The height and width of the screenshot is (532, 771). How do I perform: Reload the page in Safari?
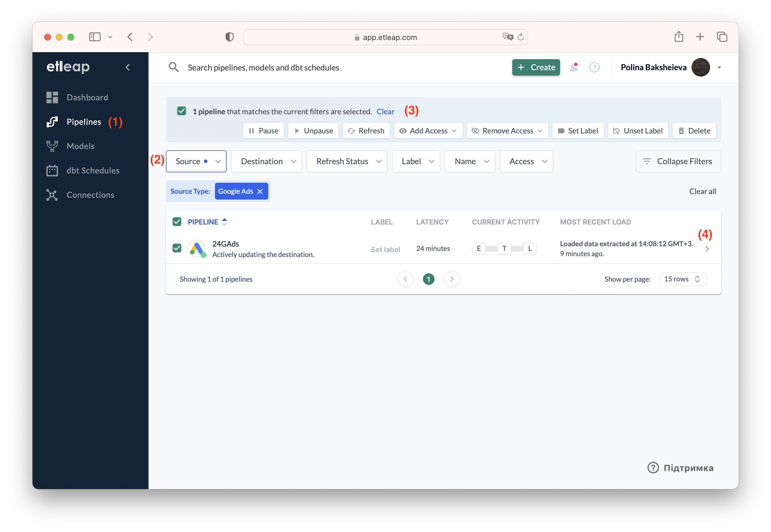point(521,37)
